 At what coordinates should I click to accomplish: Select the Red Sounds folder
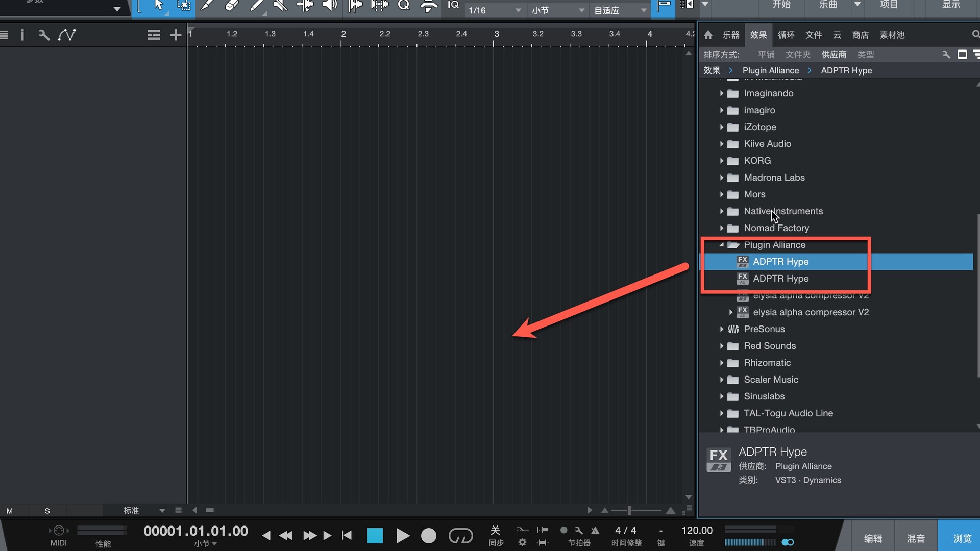pyautogui.click(x=770, y=346)
